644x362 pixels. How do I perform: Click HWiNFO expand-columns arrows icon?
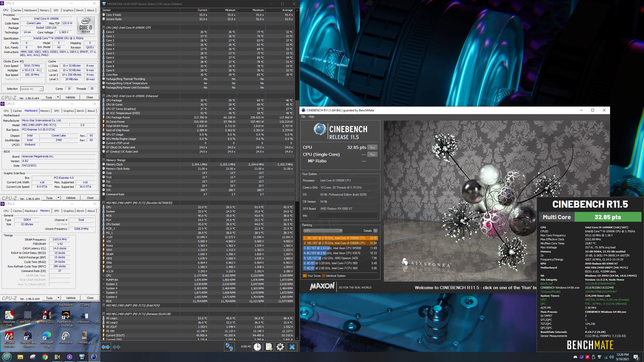point(106,347)
